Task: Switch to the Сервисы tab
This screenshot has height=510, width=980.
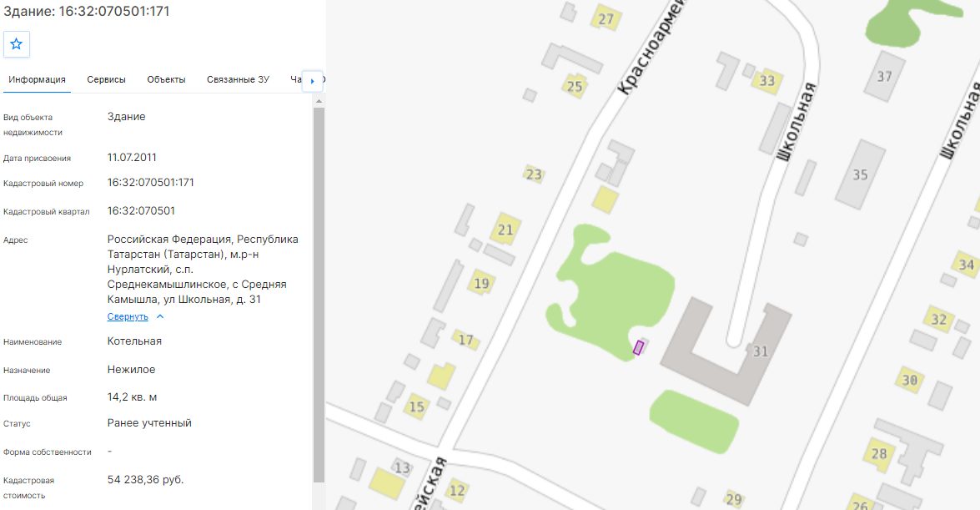Action: point(106,79)
